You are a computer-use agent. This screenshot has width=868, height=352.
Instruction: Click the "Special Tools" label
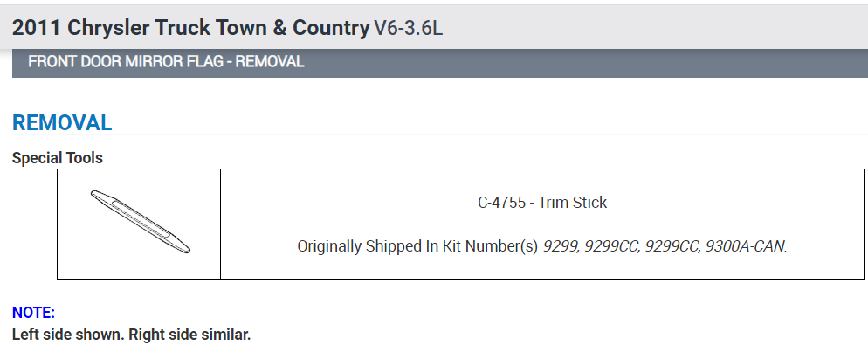pyautogui.click(x=58, y=158)
